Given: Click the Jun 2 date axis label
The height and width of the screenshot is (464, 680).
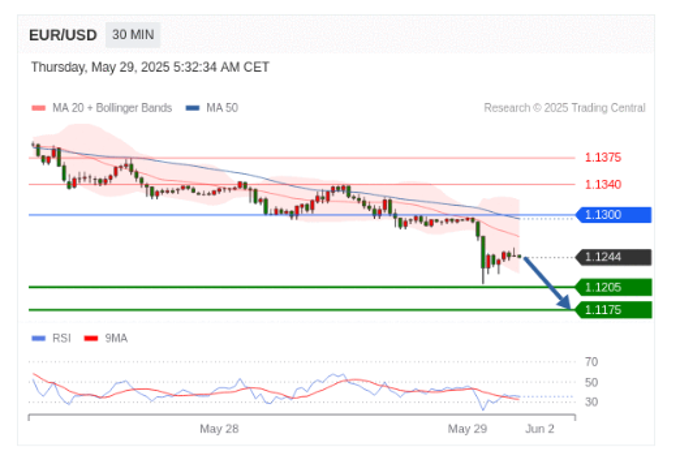Looking at the screenshot, I should [x=539, y=429].
